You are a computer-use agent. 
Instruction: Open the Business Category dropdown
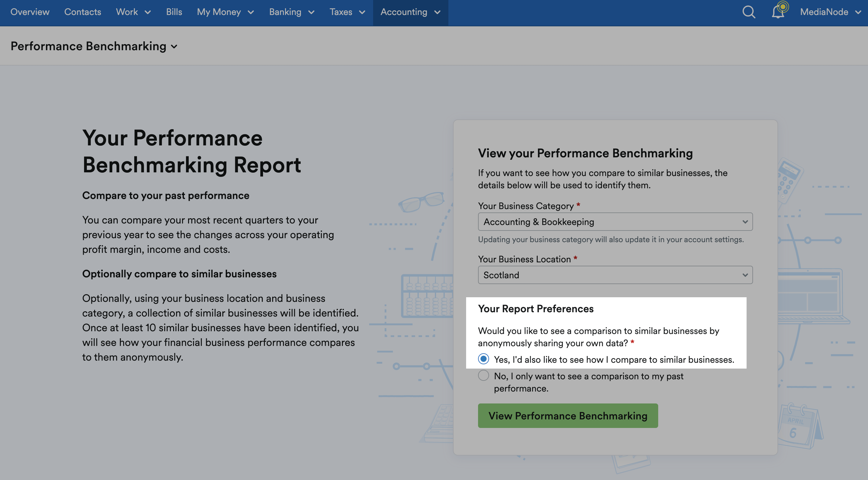pos(615,222)
